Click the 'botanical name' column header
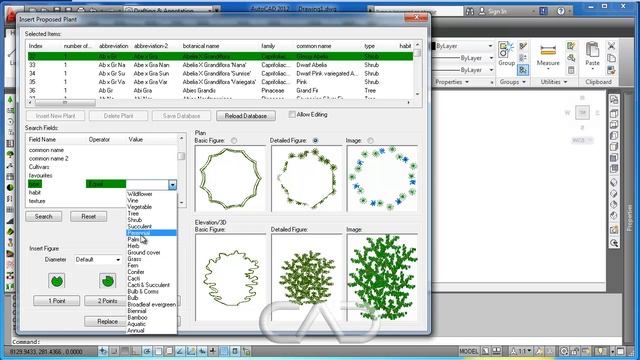Screen dimensions: 640x360 pyautogui.click(x=201, y=46)
